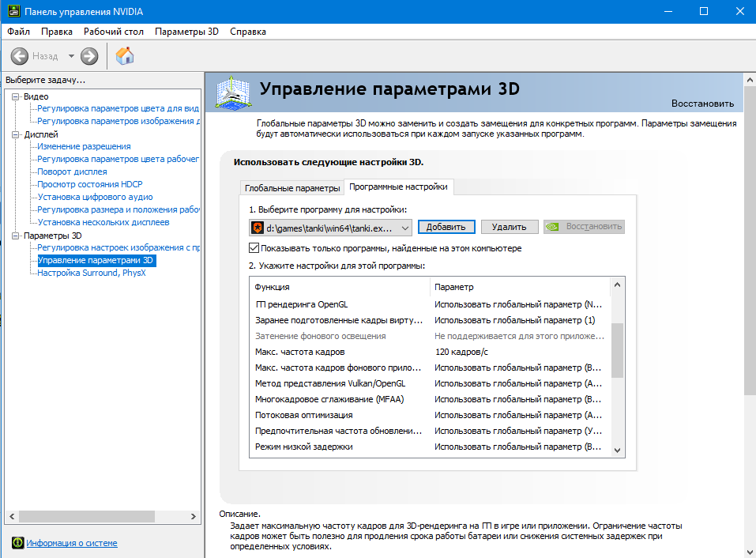Image resolution: width=756 pixels, height=558 pixels.
Task: Go back with the Назад arrow icon
Action: pos(20,56)
